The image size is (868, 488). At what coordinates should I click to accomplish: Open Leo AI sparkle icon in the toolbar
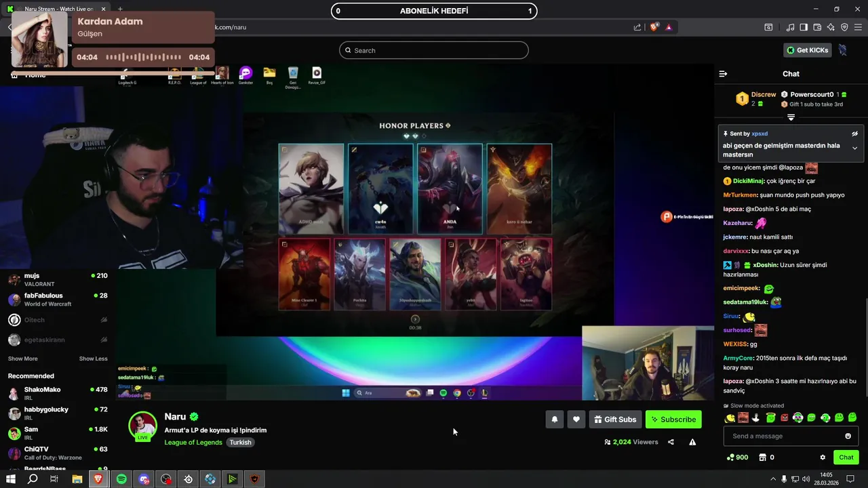(831, 27)
